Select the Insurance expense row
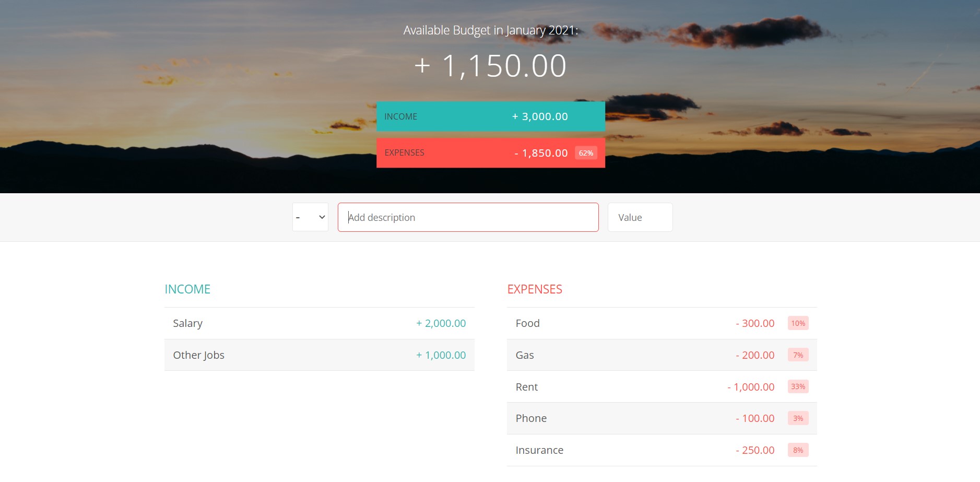Image resolution: width=980 pixels, height=482 pixels. (x=662, y=450)
